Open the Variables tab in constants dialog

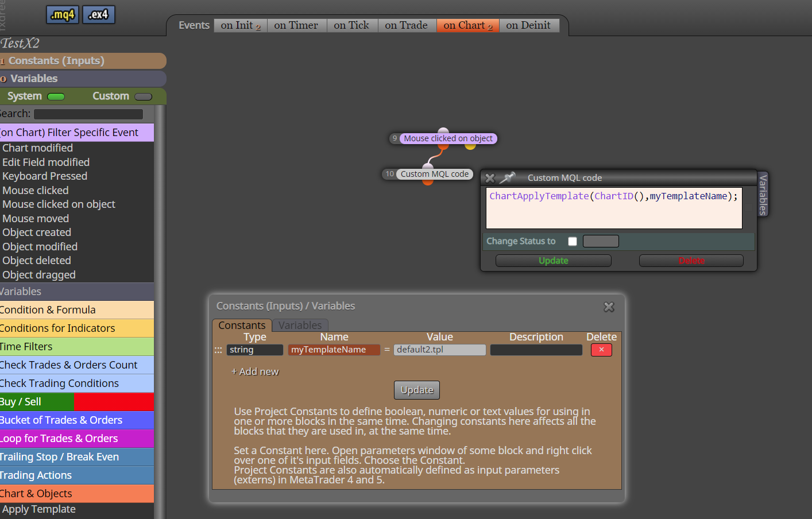point(300,326)
